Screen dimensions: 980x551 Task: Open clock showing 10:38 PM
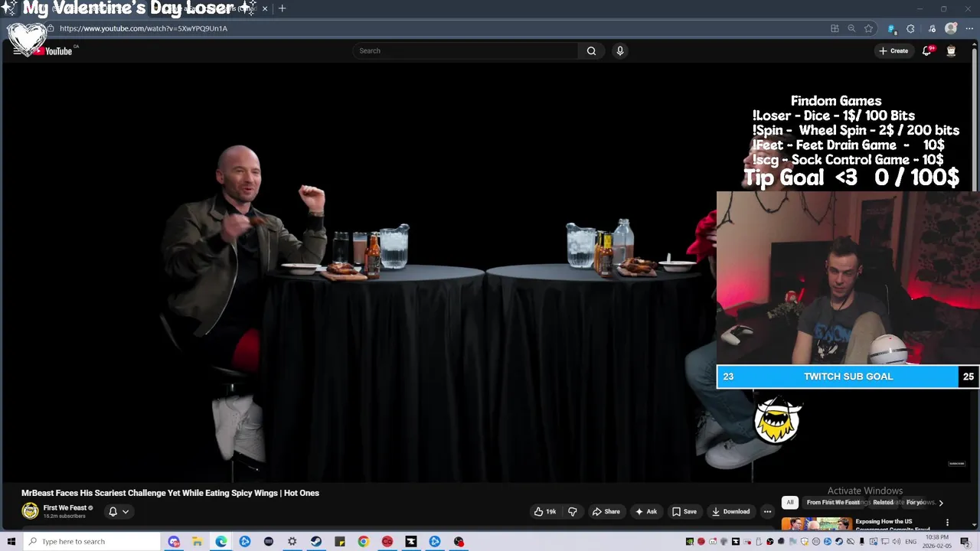938,541
